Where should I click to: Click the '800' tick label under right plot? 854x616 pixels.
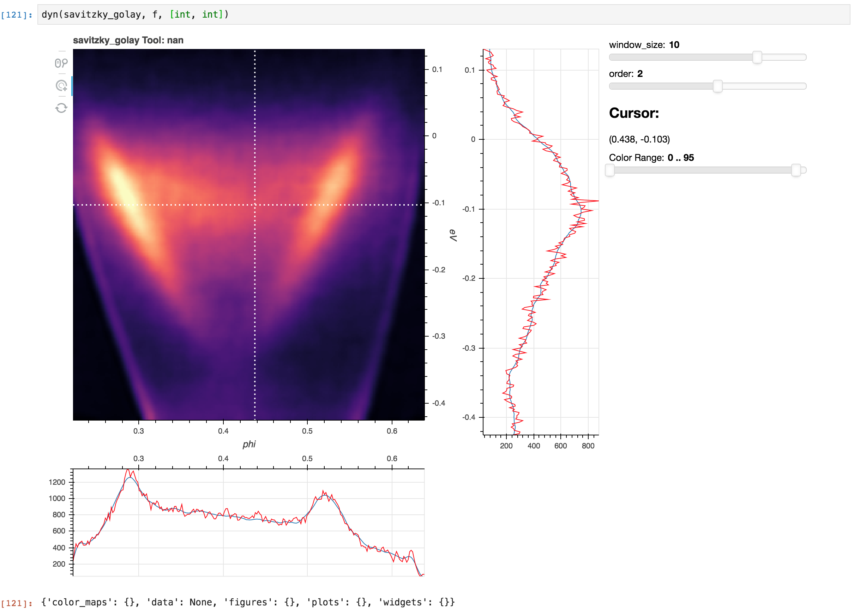coord(588,446)
